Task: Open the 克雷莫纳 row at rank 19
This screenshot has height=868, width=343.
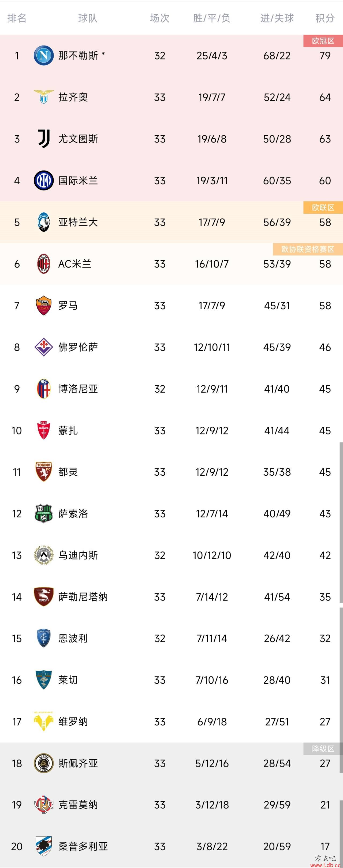Action: pos(171,805)
